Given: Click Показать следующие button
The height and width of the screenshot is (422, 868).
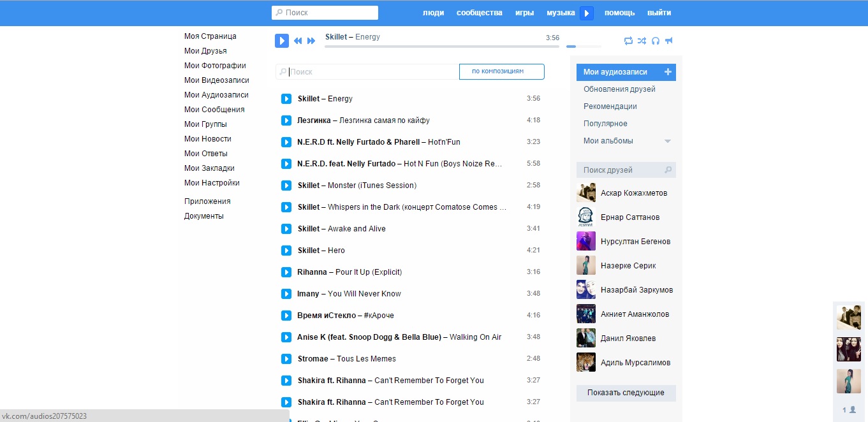Looking at the screenshot, I should [x=626, y=393].
